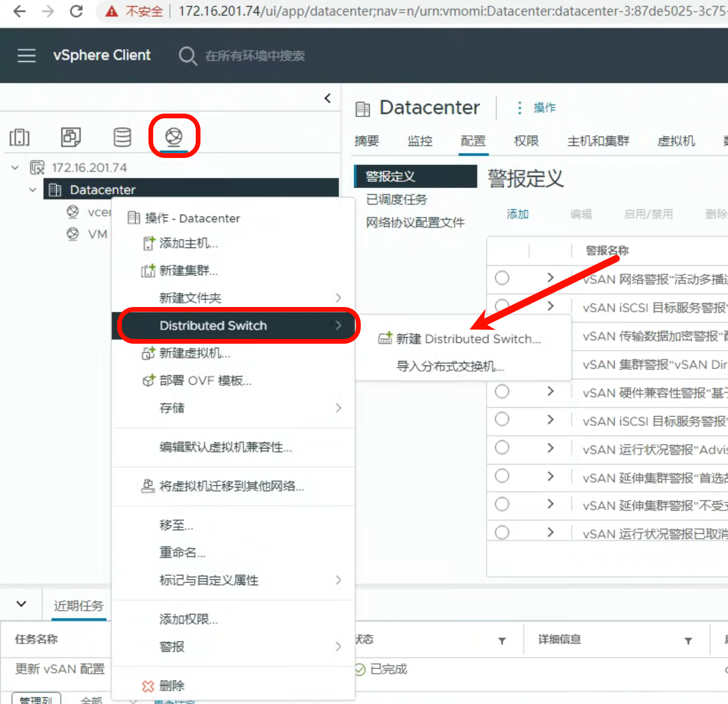Reload the page in browser

pos(76,11)
